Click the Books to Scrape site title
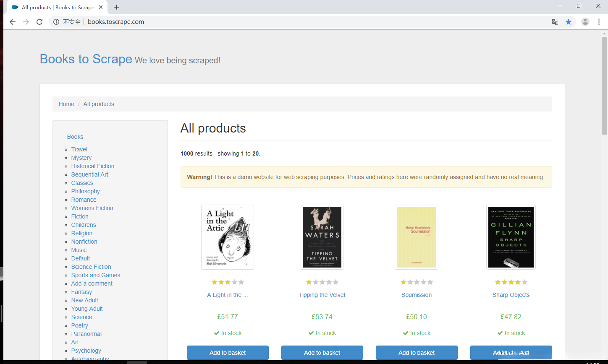Screen dimensions: 608x364 point(86,59)
